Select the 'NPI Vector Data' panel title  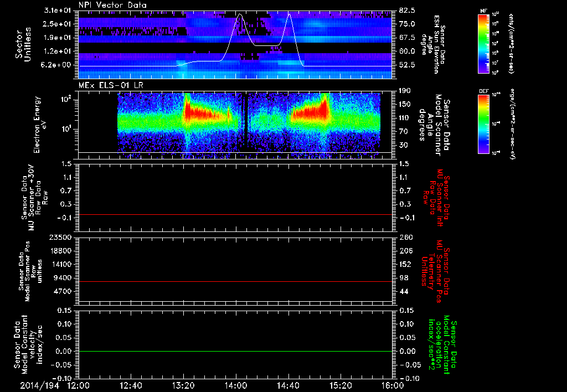(x=112, y=5)
